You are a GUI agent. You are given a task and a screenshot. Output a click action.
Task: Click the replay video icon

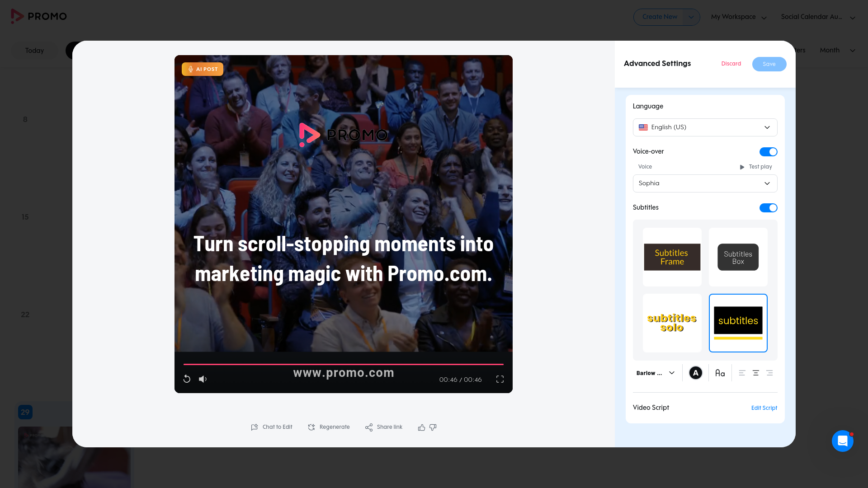(187, 379)
